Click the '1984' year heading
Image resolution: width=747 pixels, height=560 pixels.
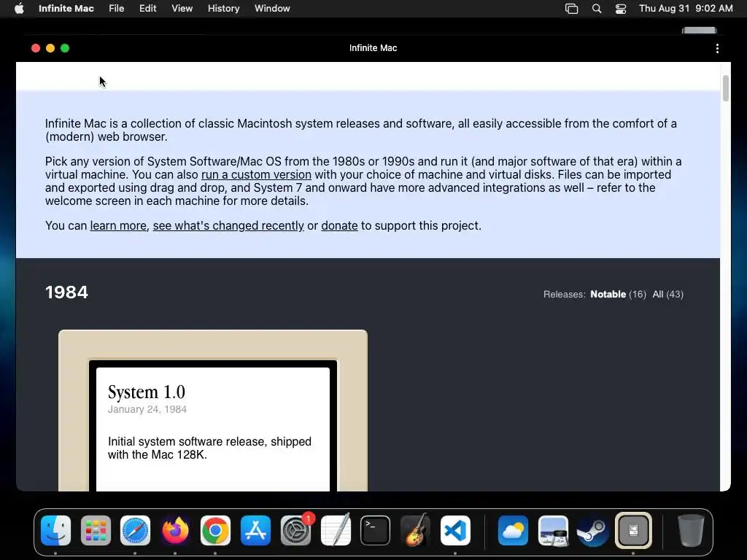66,292
